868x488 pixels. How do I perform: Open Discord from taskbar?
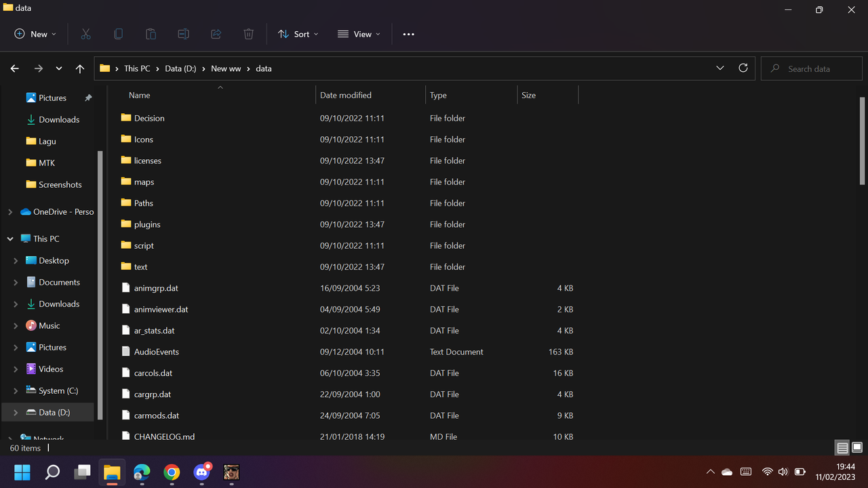click(201, 472)
